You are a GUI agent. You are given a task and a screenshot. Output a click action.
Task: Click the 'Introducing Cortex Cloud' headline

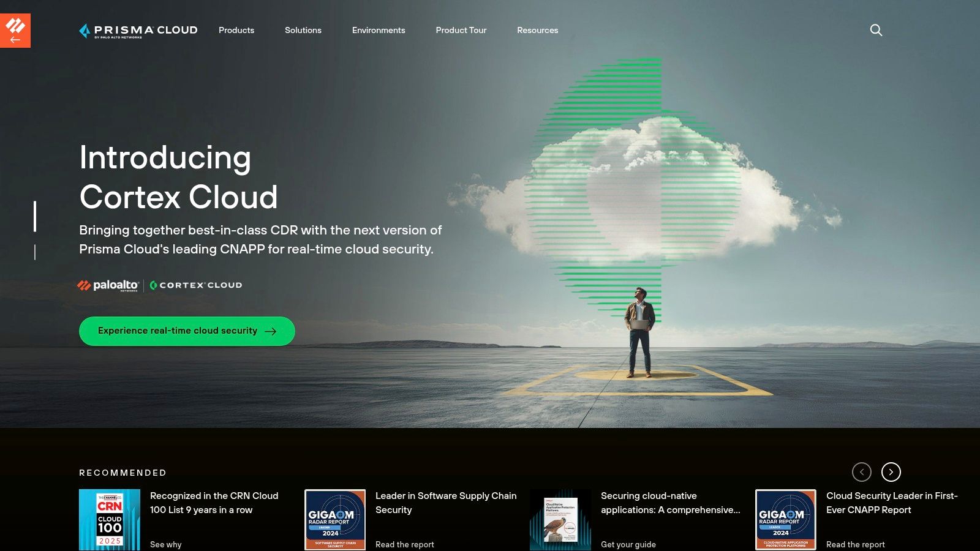coord(178,178)
